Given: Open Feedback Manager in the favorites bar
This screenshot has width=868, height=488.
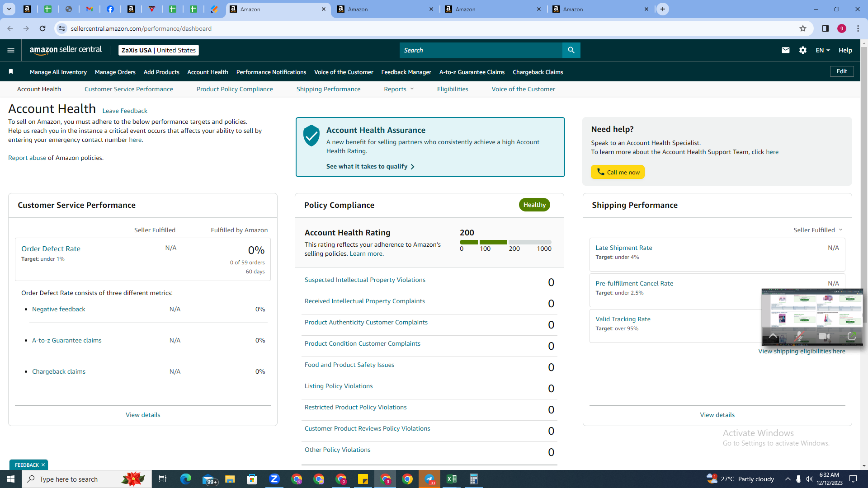Looking at the screenshot, I should 406,72.
